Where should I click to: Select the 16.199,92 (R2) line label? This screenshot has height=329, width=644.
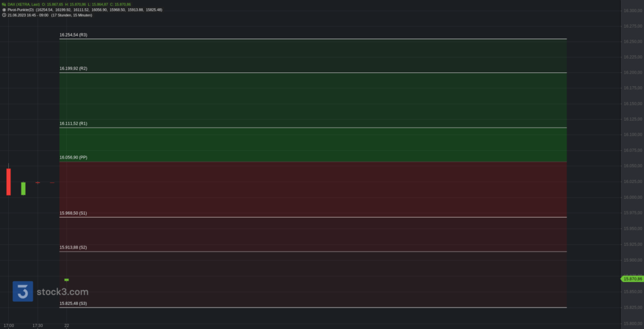[x=73, y=68]
